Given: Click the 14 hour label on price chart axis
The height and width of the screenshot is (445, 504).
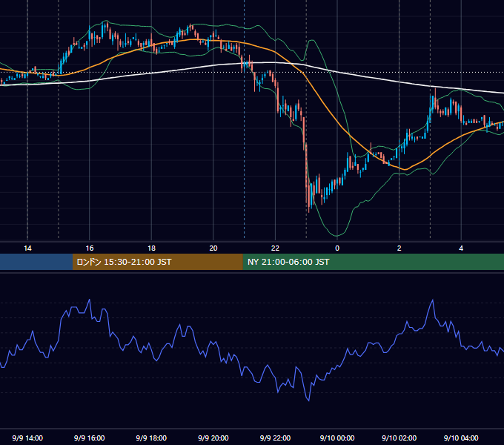Looking at the screenshot, I should (x=27, y=248).
